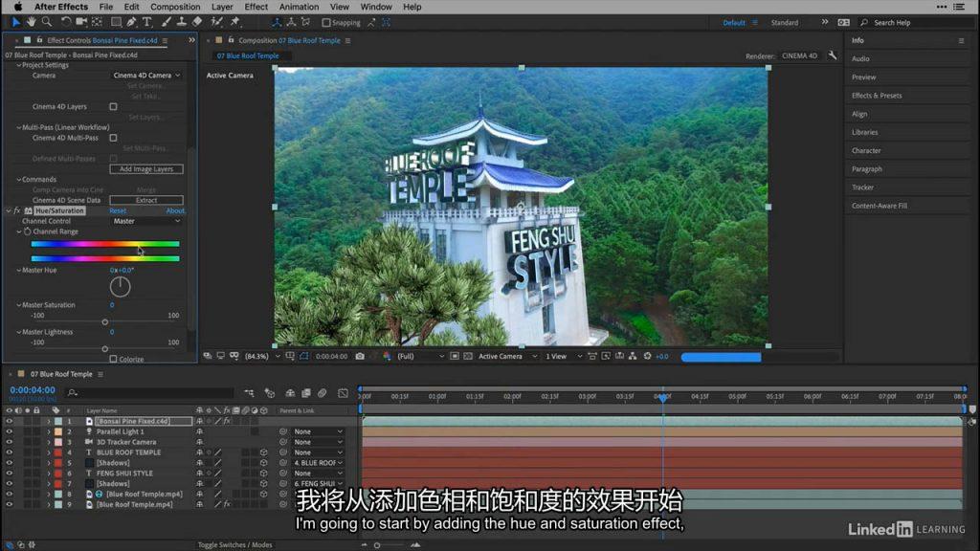
Task: Select the Rectangle shape tool
Action: [x=116, y=23]
